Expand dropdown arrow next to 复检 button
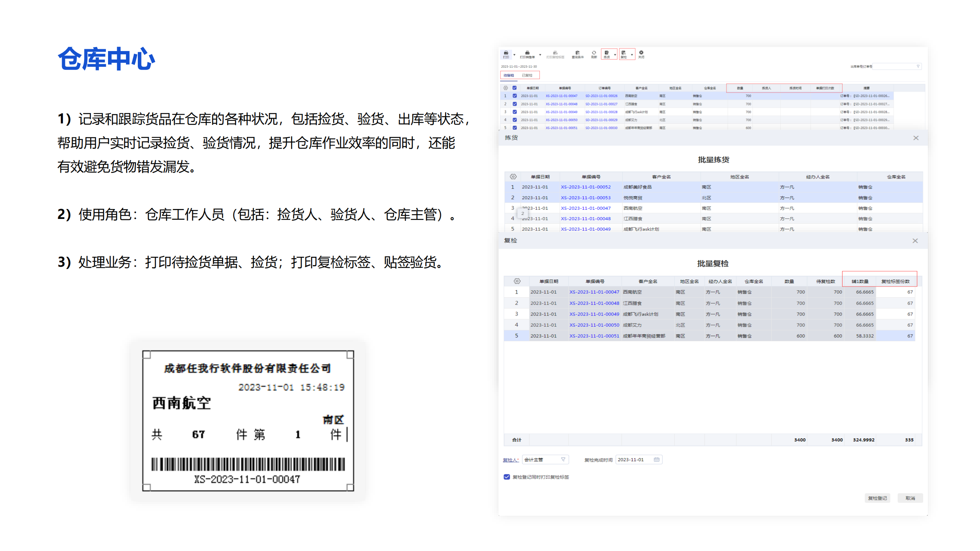Screen dimensions: 980x551 tap(632, 55)
